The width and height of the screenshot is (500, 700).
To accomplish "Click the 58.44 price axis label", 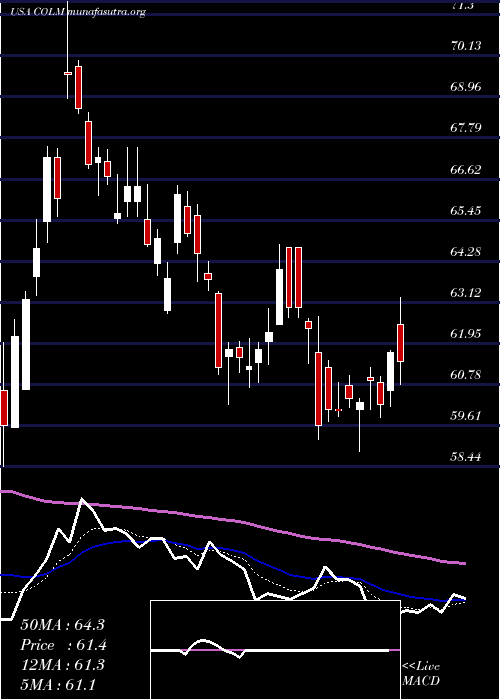I will click(x=466, y=457).
